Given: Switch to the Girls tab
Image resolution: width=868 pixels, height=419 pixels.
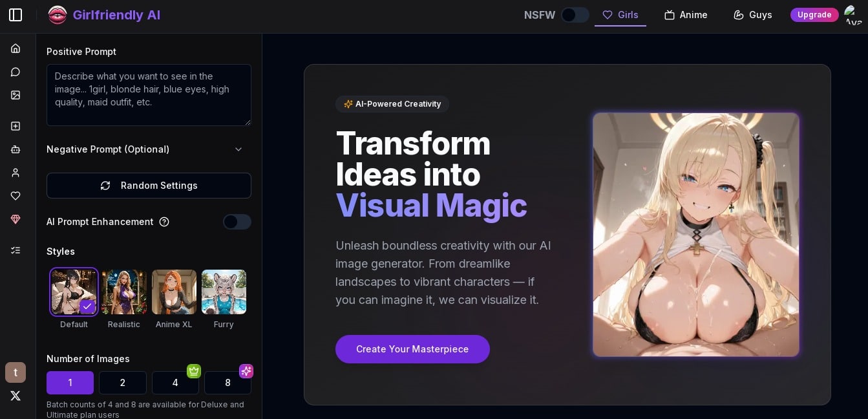Looking at the screenshot, I should click(620, 15).
